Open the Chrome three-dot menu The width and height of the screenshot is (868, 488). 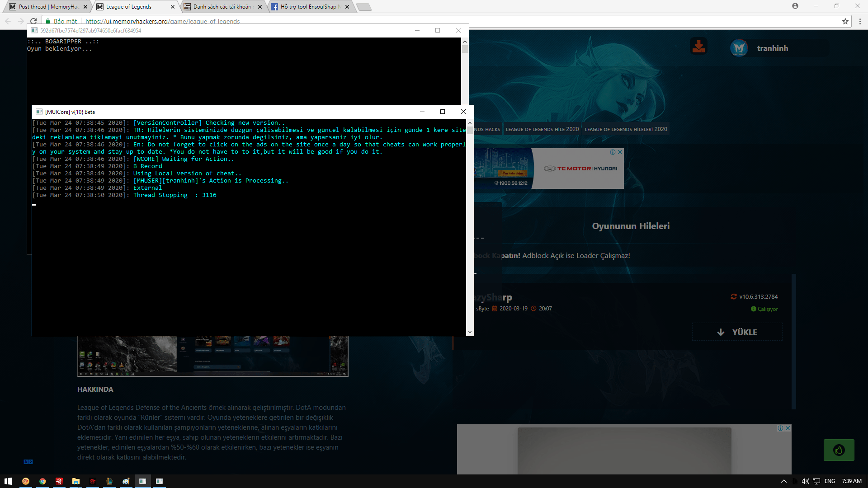click(x=860, y=21)
